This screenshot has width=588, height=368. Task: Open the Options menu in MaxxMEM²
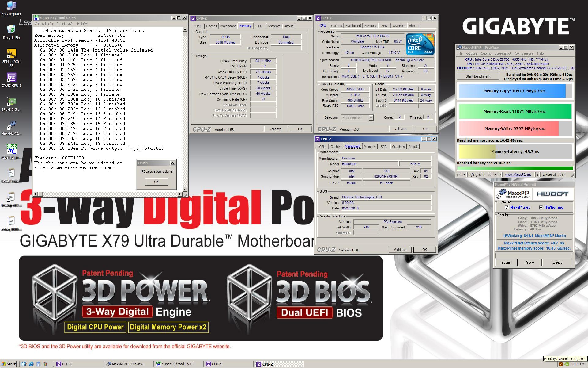pyautogui.click(x=472, y=53)
